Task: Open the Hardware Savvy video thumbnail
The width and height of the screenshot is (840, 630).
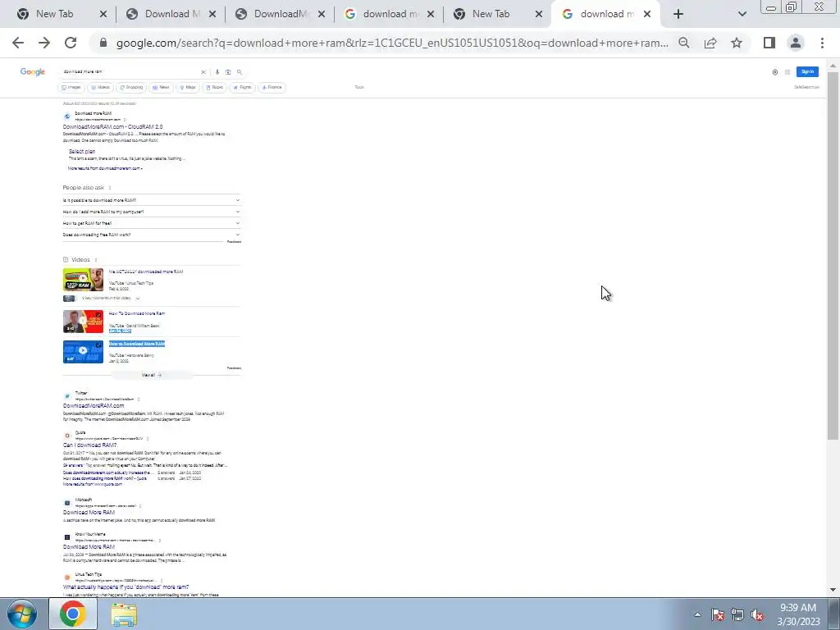Action: pos(83,352)
